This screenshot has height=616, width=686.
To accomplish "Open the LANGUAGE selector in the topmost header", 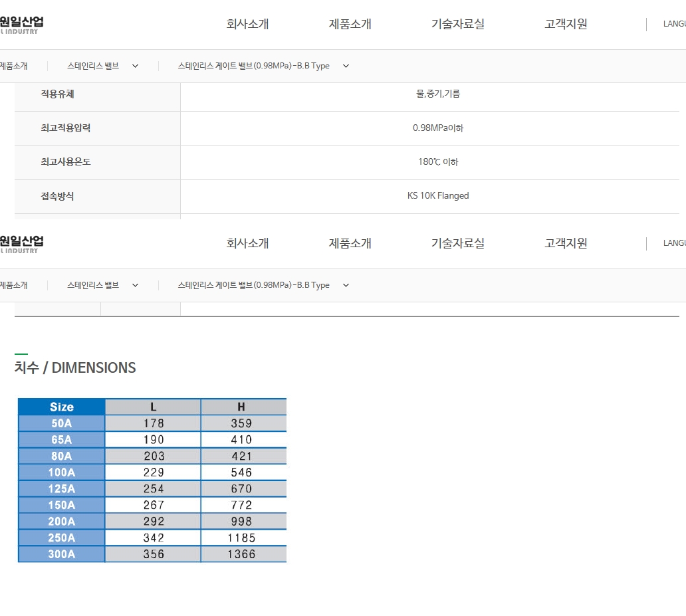I will [x=674, y=24].
